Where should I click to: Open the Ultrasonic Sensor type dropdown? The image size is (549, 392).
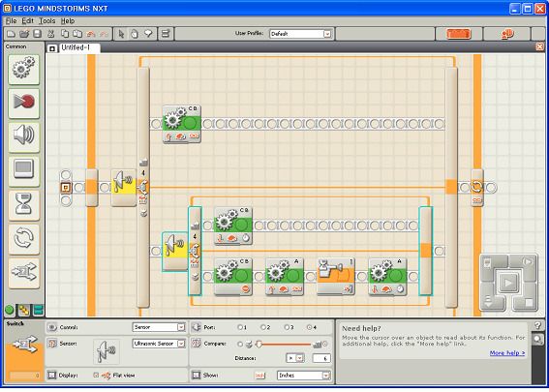click(159, 344)
